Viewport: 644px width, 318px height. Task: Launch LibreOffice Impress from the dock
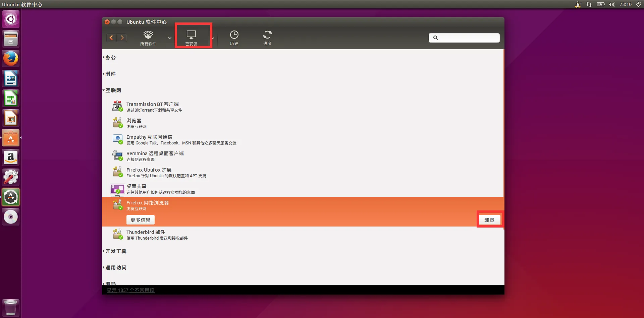(11, 118)
